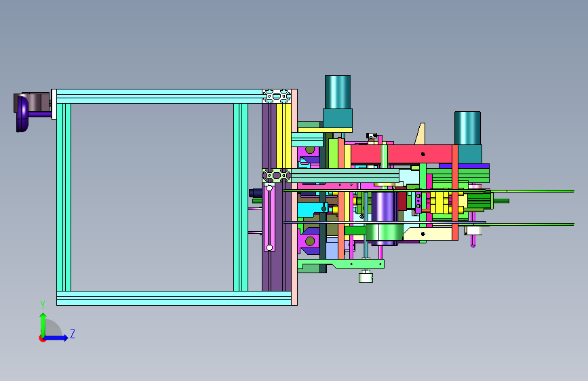Screen dimensions: 588x381
Task: Select the taller teal motor cylinder above the frame
Action: click(x=338, y=92)
